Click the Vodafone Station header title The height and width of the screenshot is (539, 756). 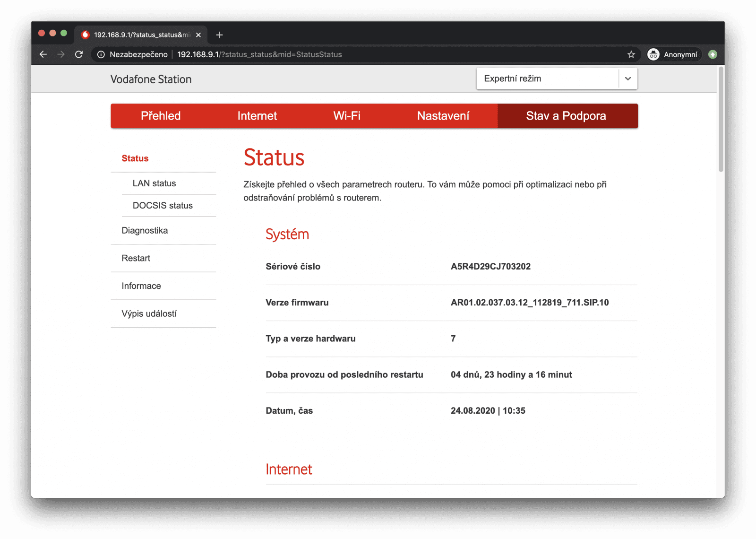151,79
